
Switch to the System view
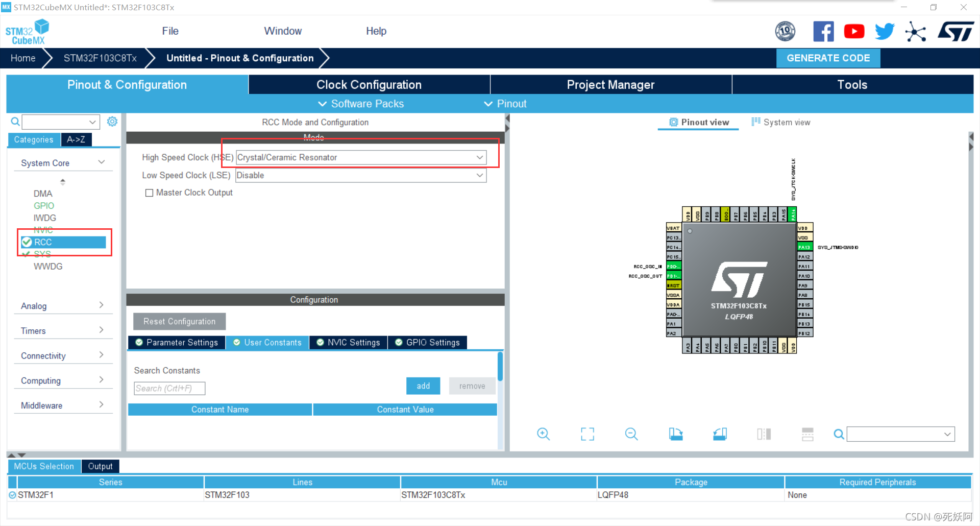(781, 122)
